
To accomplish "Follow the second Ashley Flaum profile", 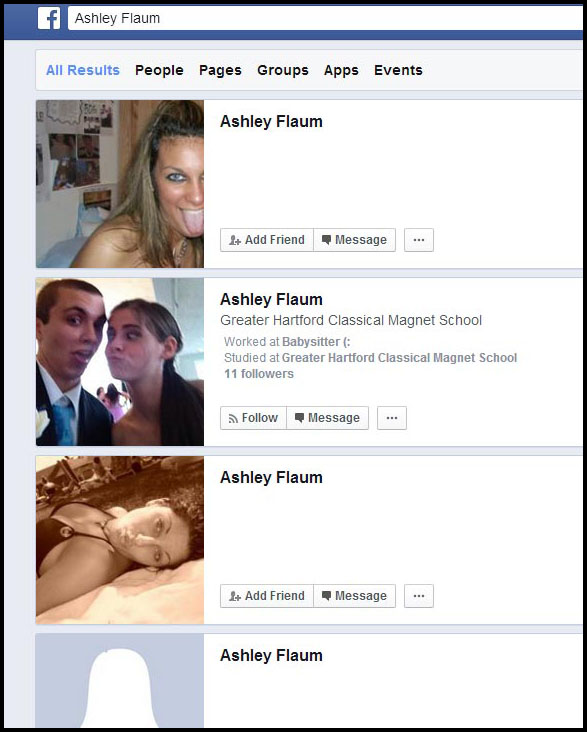I will pos(253,418).
